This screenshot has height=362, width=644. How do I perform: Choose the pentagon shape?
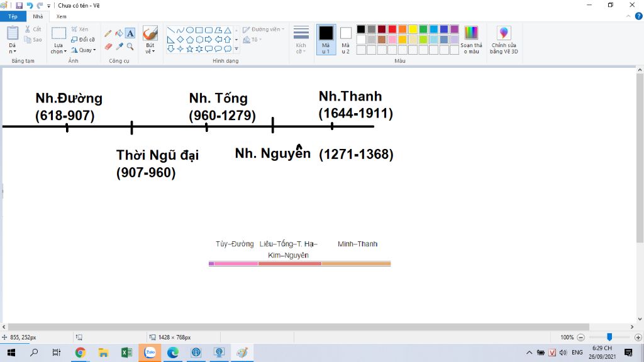(190, 40)
